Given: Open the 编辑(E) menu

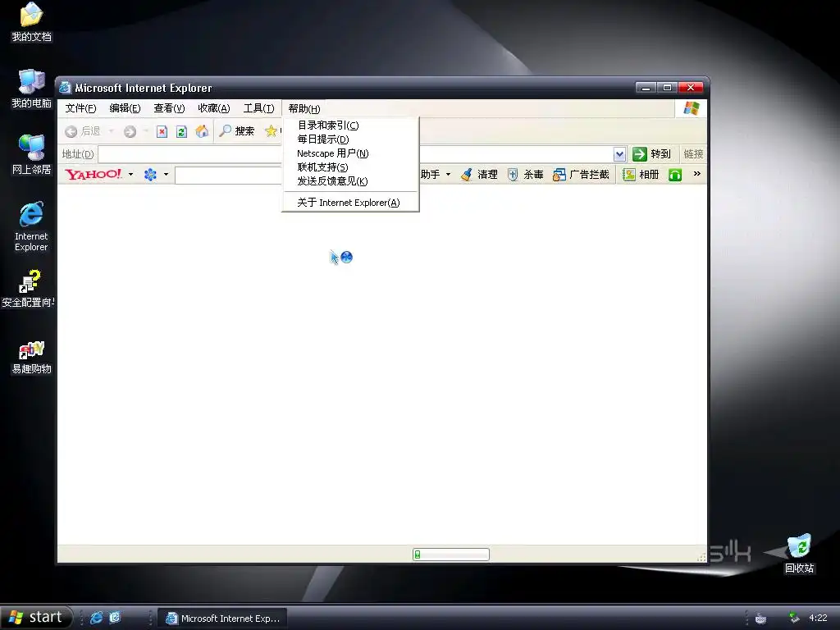Looking at the screenshot, I should (x=125, y=108).
